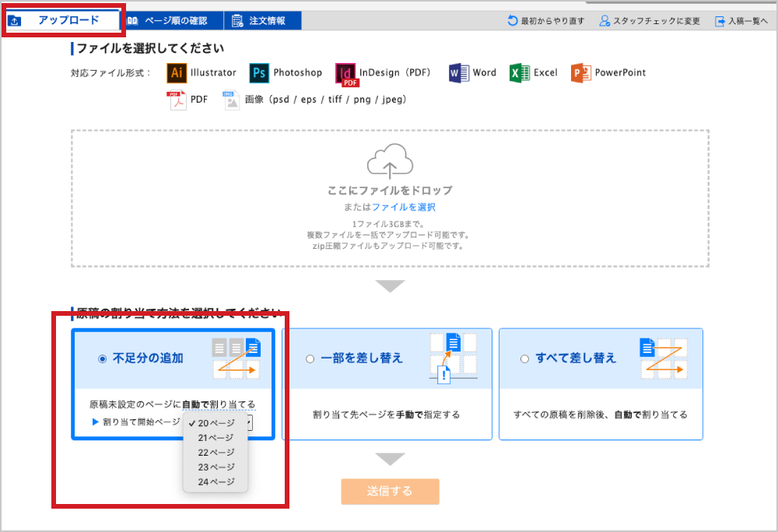Click the Illustrator file format icon
This screenshot has height=532, width=778.
[177, 73]
